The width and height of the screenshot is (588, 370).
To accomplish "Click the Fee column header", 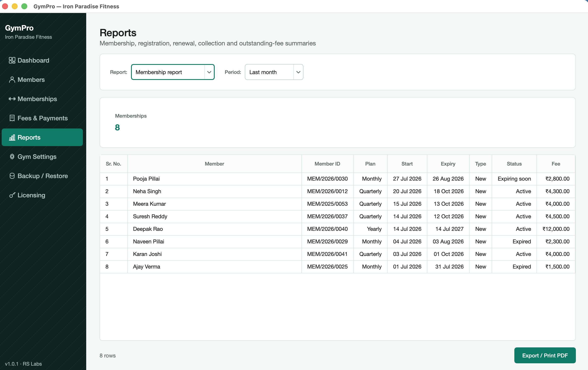I will 556,164.
